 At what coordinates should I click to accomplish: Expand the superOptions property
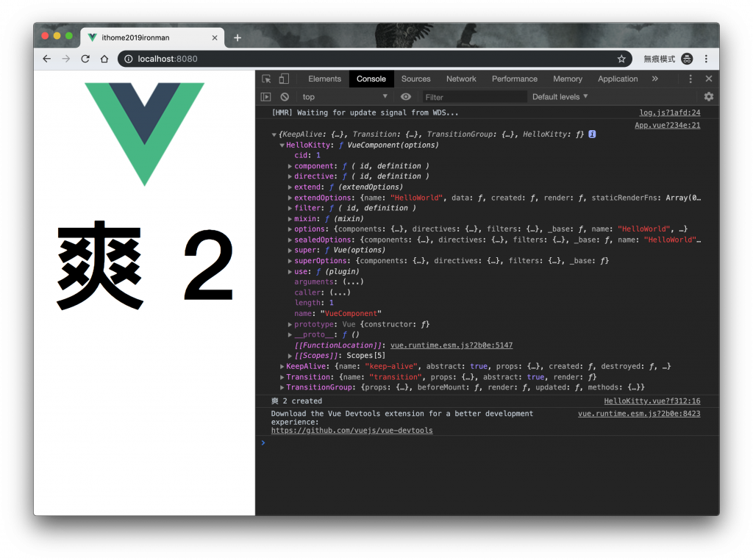[290, 261]
